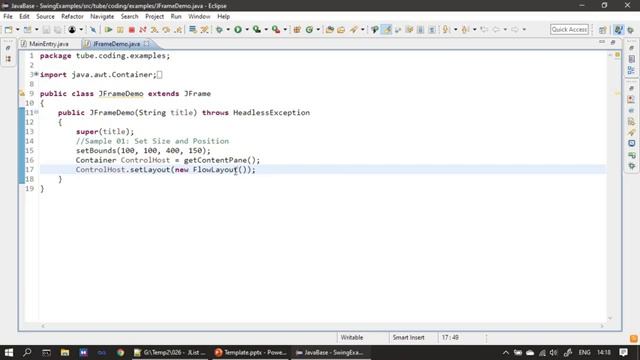Click the Use Step Filters icon
Image resolution: width=640 pixels, height=360 pixels.
pos(204,30)
